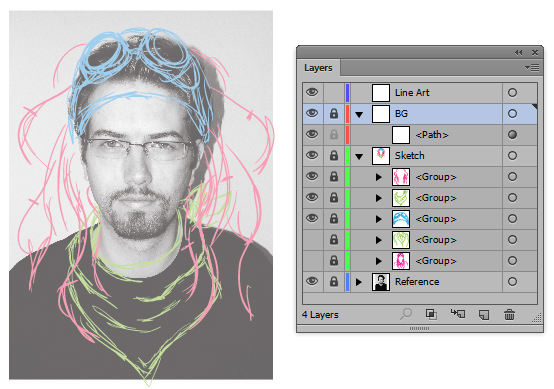Image resolution: width=554 pixels, height=389 pixels.
Task: Click lock icon on hidden magenta <Group>
Action: pos(334,261)
